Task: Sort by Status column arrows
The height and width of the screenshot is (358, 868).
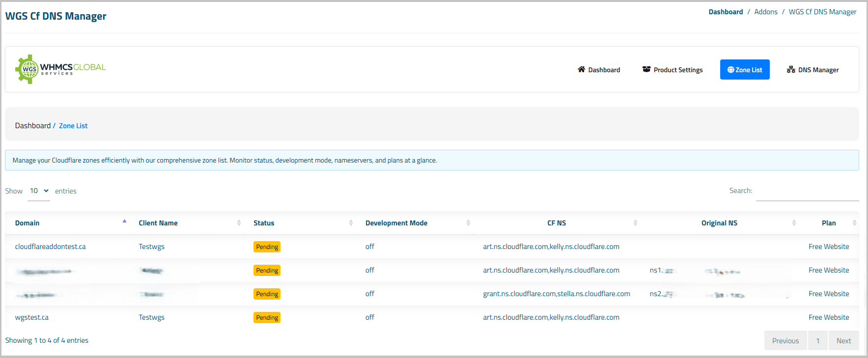Action: tap(351, 223)
